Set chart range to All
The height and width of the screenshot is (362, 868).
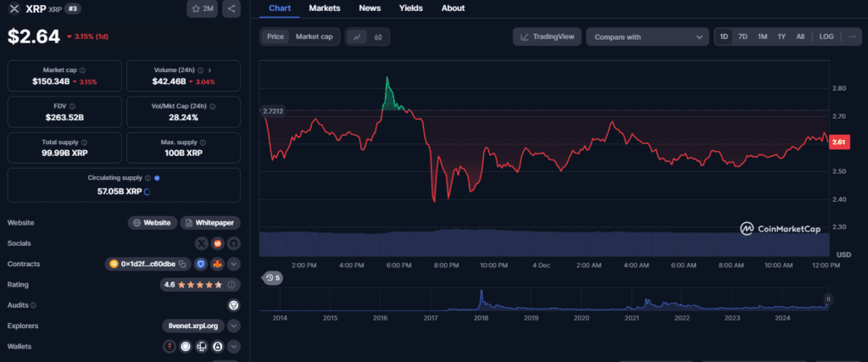[x=800, y=36]
